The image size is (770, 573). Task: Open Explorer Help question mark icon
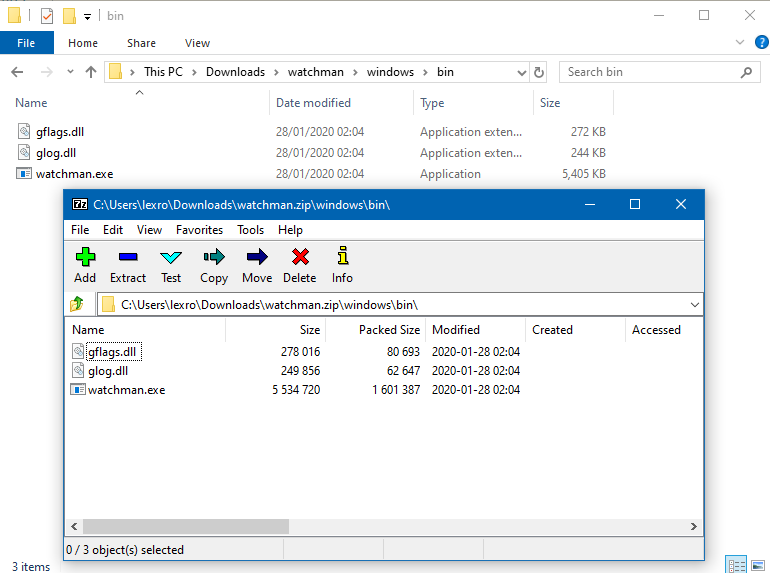tap(762, 42)
